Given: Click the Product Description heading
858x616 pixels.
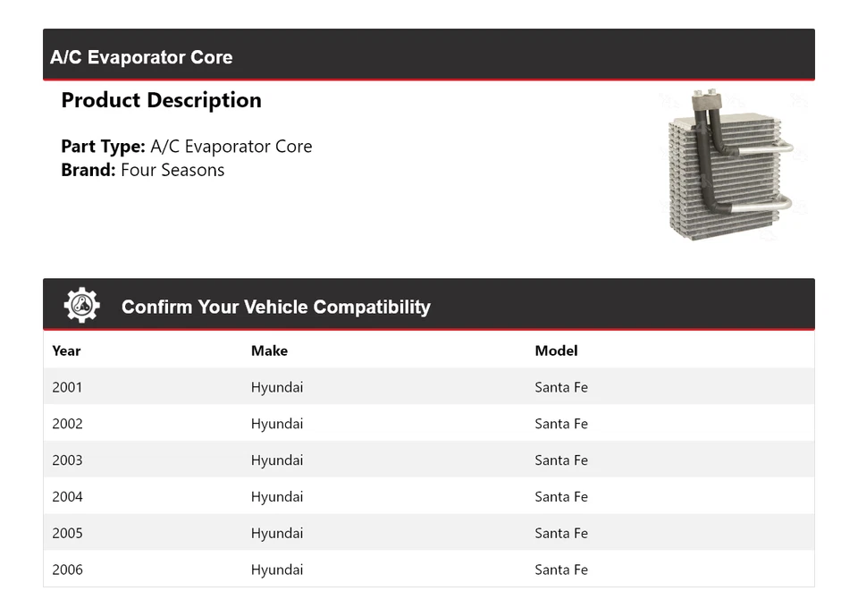Looking at the screenshot, I should 161,100.
